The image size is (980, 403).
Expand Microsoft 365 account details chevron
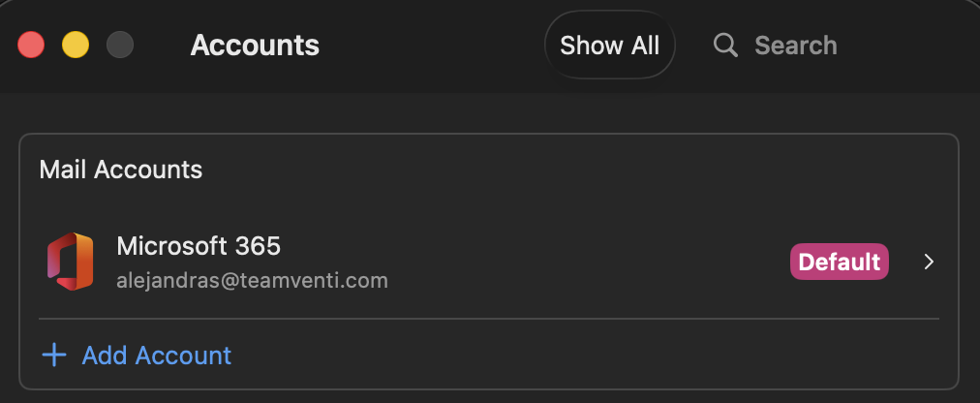coord(929,262)
